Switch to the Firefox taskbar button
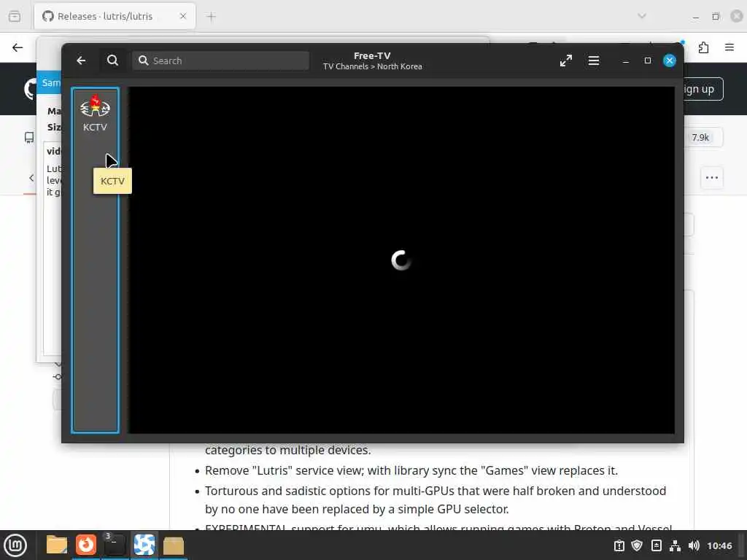 pyautogui.click(x=86, y=545)
